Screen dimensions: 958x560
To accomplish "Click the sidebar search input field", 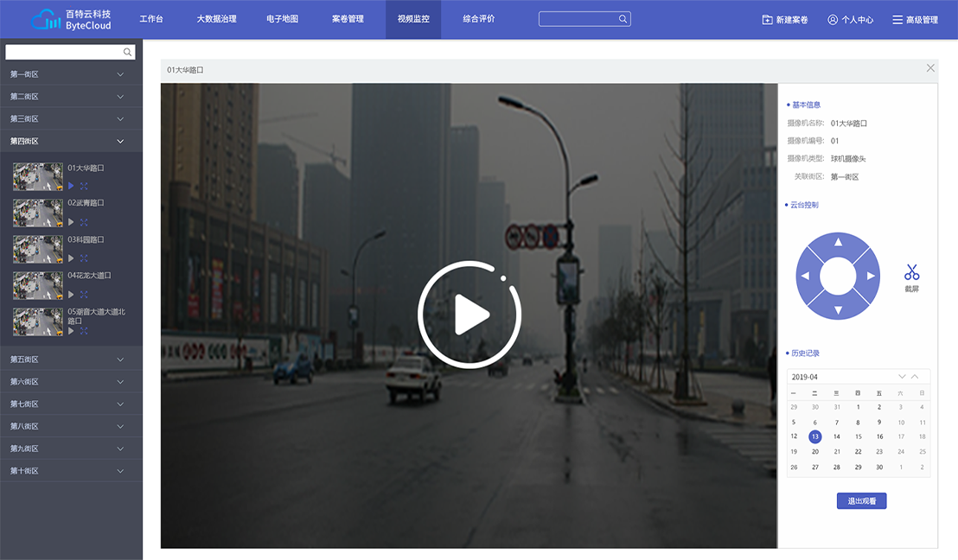I will (x=63, y=53).
